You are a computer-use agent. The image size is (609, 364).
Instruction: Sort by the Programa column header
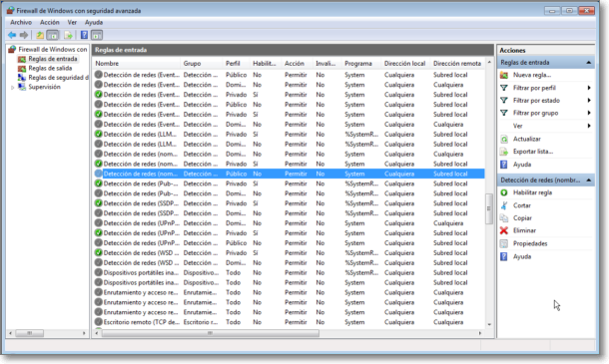pos(361,63)
